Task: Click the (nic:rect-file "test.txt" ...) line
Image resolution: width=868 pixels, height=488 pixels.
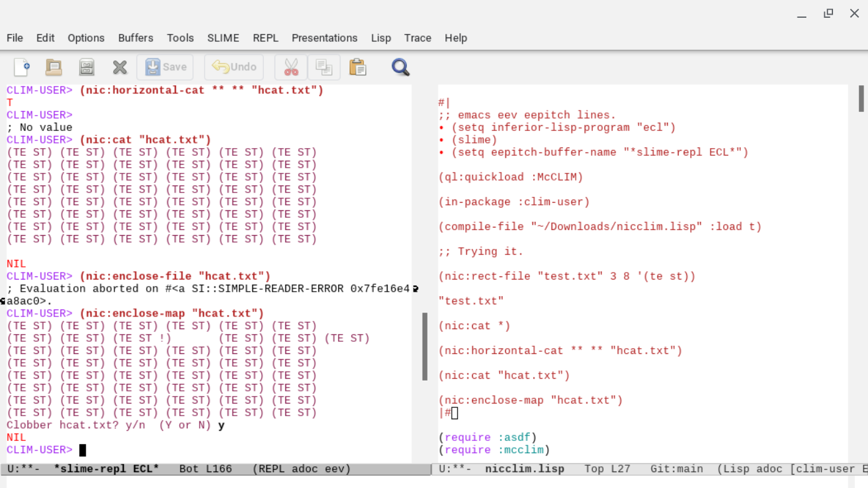Action: [x=567, y=276]
